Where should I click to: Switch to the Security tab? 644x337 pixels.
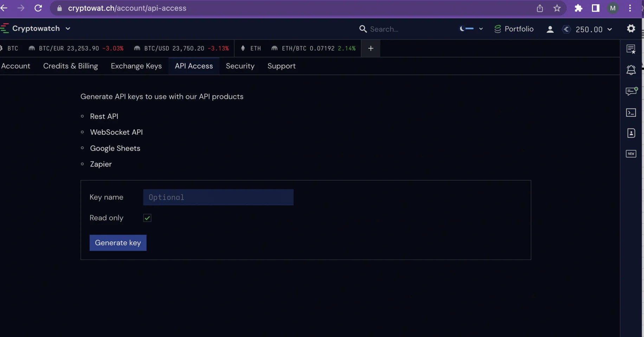[x=240, y=66]
